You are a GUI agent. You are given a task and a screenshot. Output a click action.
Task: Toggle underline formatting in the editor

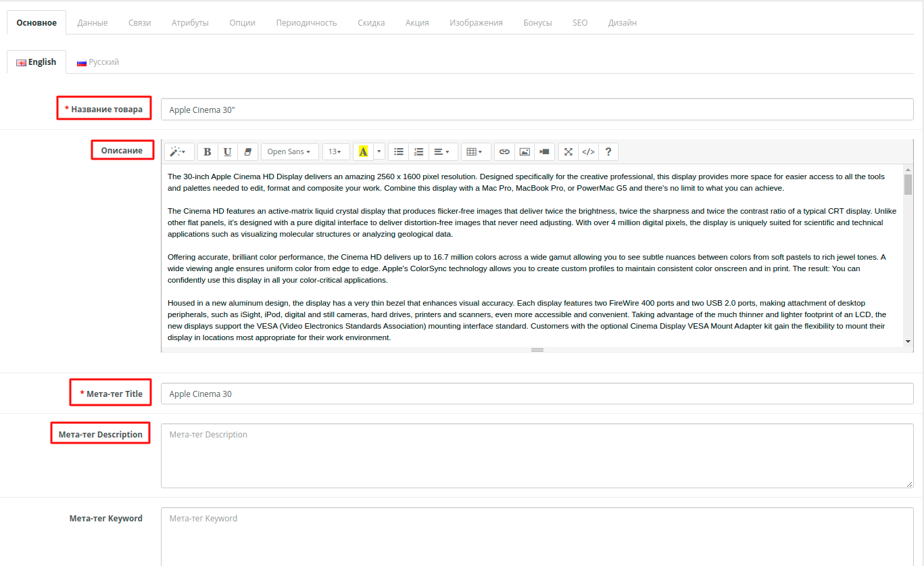coord(227,151)
